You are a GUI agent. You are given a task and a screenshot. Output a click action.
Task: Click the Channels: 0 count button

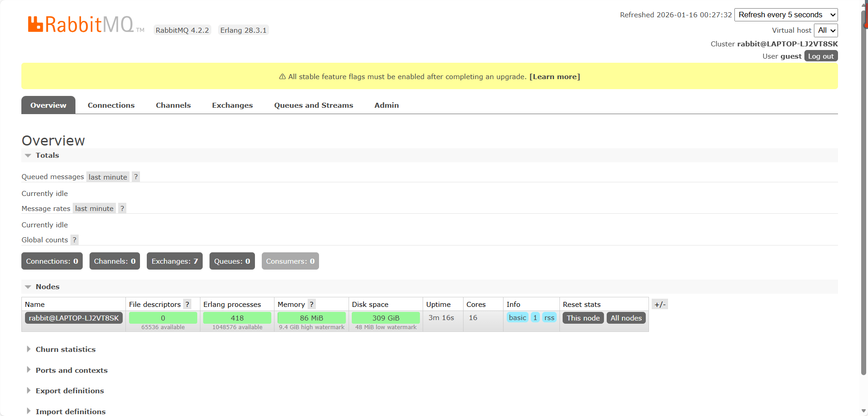click(x=115, y=261)
